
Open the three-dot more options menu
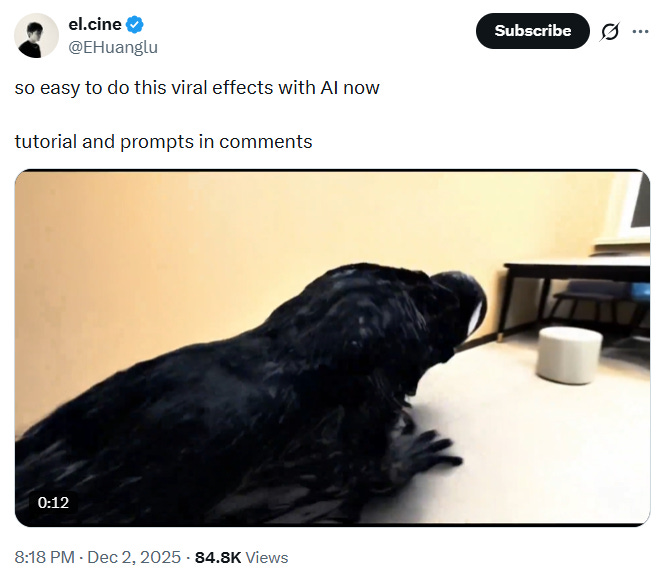tap(640, 31)
